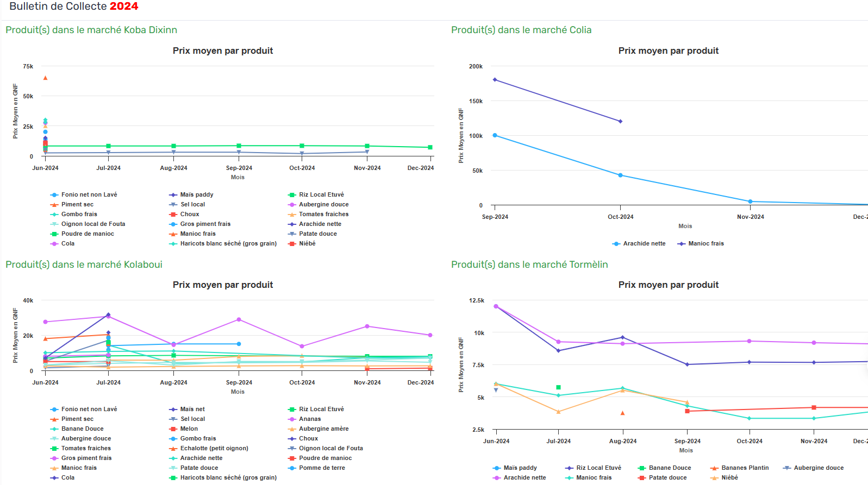Click Pomme de terre legend icon in Kolaboui
Screen dimensions: 868x485
point(292,468)
